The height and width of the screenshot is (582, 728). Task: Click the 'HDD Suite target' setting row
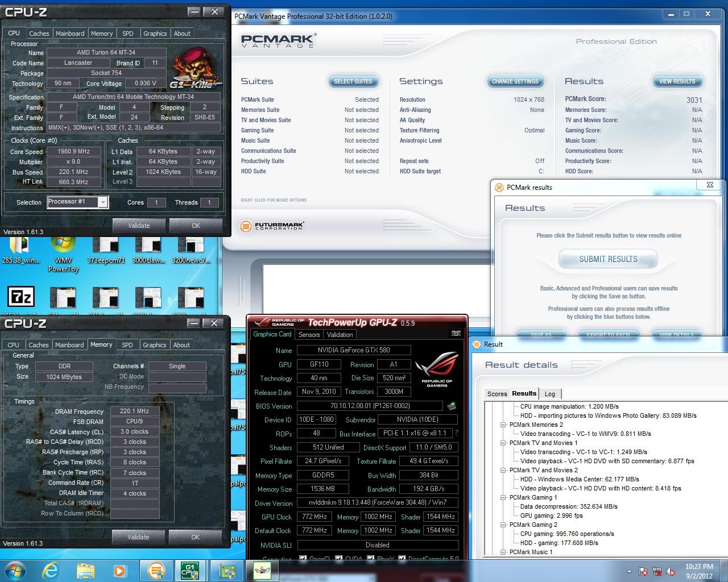[x=472, y=171]
